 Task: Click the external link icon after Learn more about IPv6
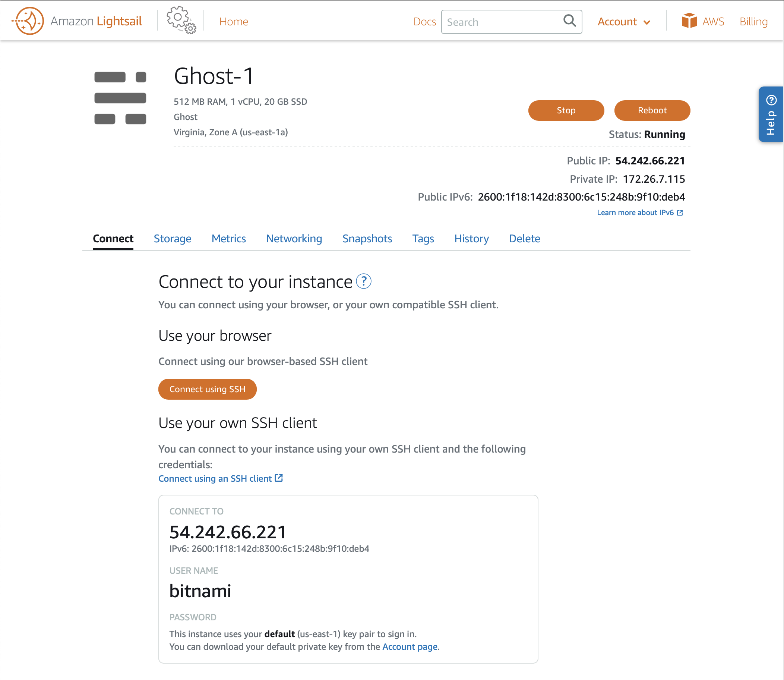coord(680,212)
